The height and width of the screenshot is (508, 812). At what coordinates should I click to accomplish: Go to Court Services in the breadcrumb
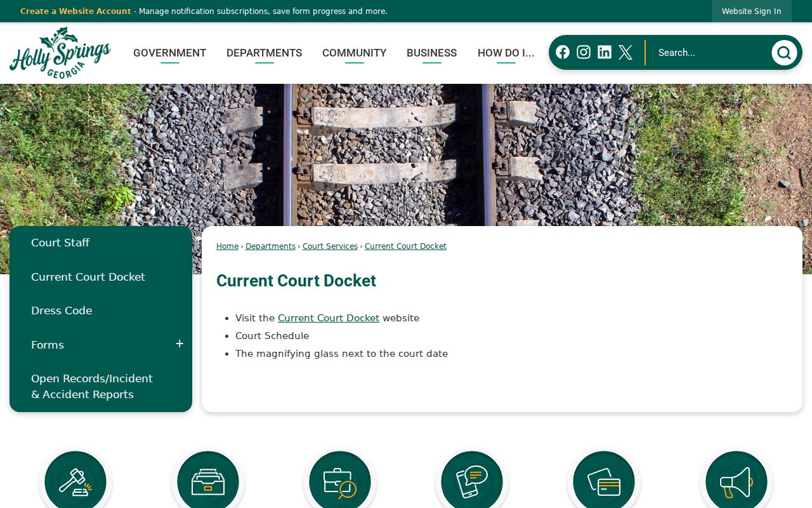click(x=330, y=246)
